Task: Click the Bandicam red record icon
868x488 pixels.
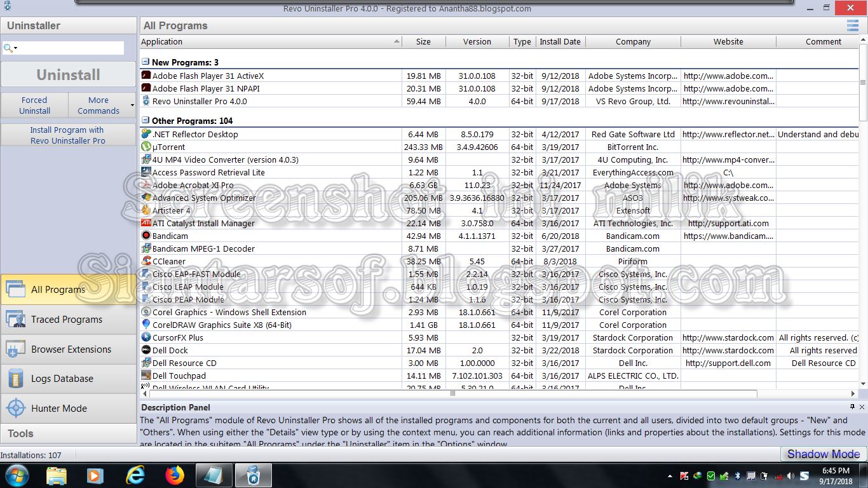Action: coord(146,236)
